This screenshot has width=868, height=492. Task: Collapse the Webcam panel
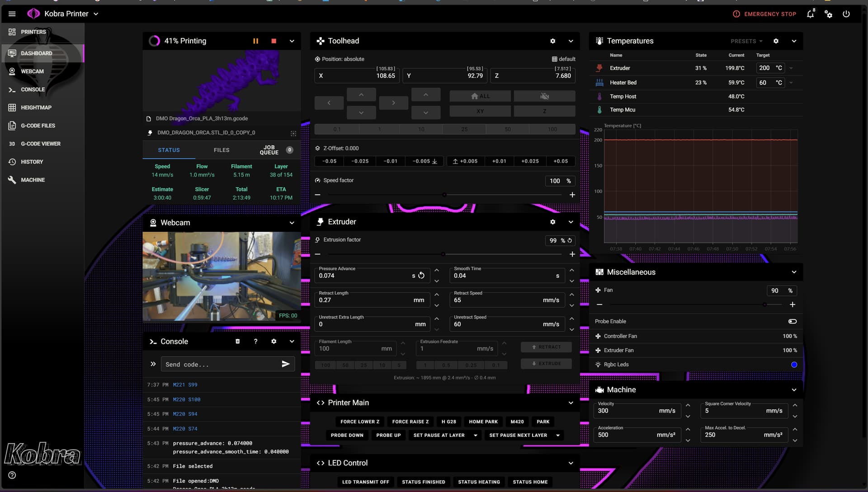click(292, 223)
